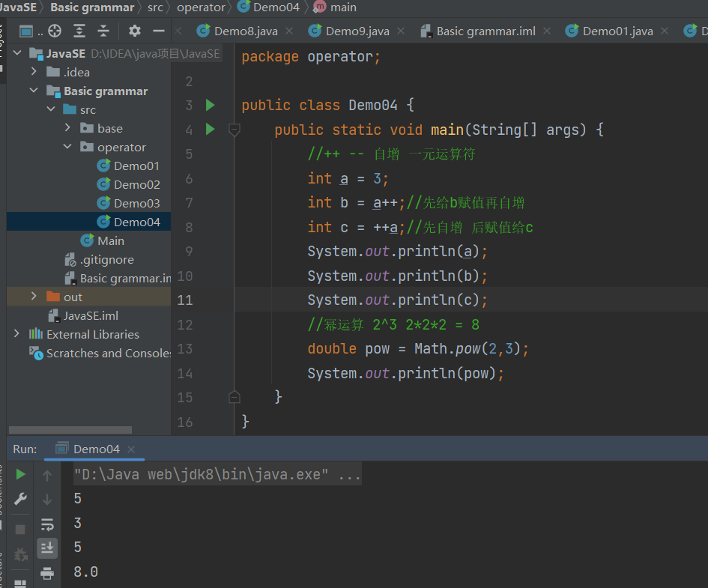The image size is (708, 588).
Task: Expand the .idea folder
Action: 34,72
